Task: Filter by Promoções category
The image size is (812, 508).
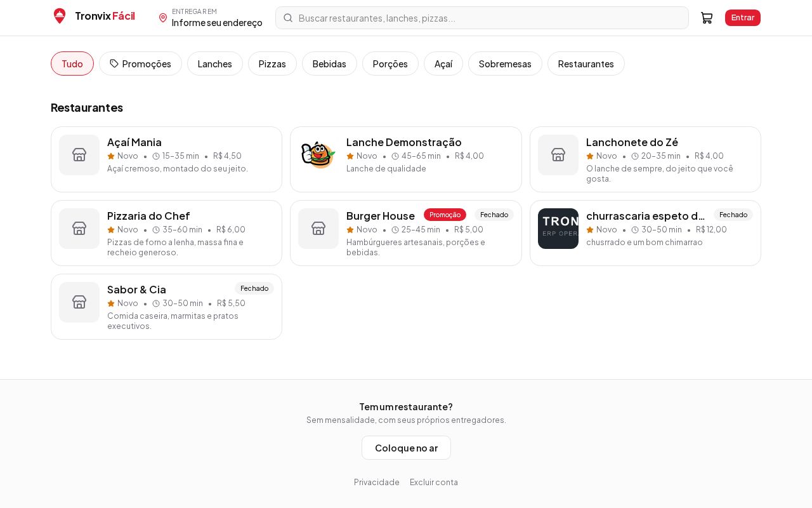Action: tap(140, 63)
